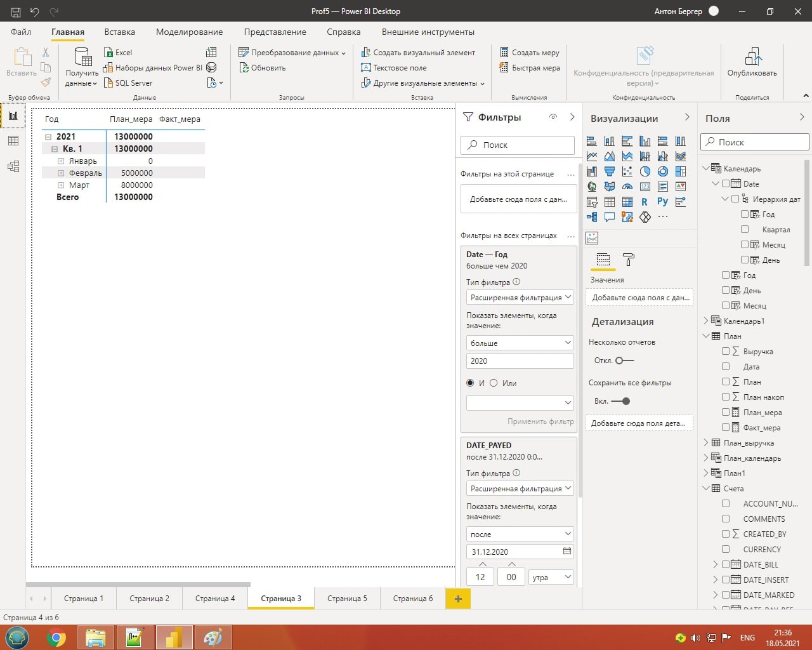
Task: Add a Q&A speech-bubble visual
Action: [610, 217]
